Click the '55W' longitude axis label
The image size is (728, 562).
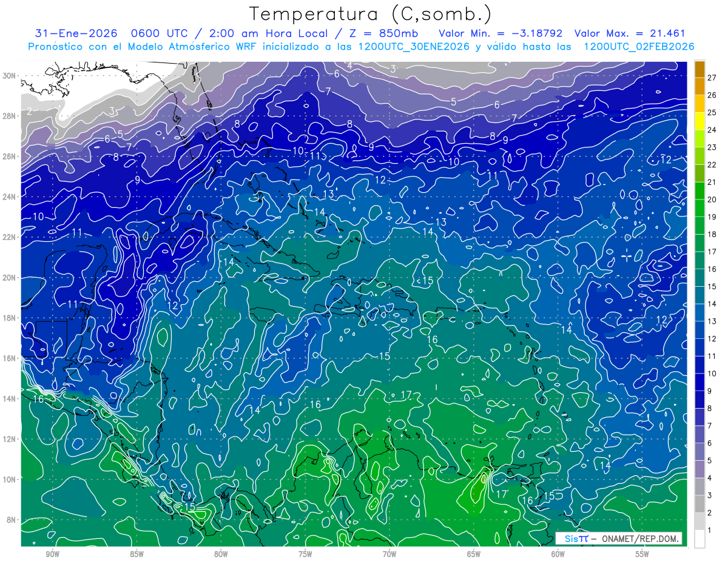642,555
